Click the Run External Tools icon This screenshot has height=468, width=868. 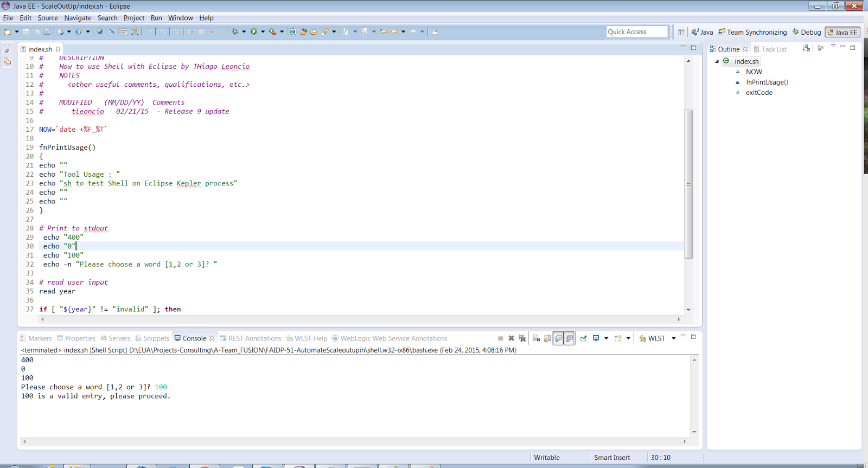(272, 31)
